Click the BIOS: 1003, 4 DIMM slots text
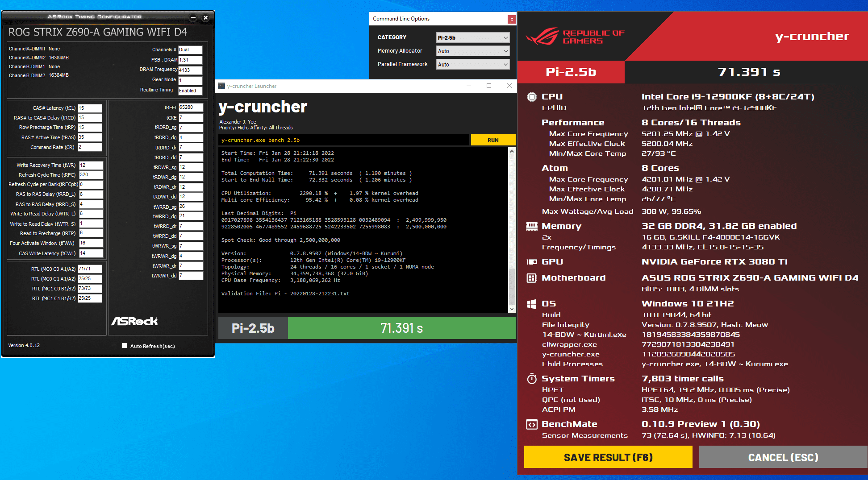The width and height of the screenshot is (868, 480). click(690, 289)
